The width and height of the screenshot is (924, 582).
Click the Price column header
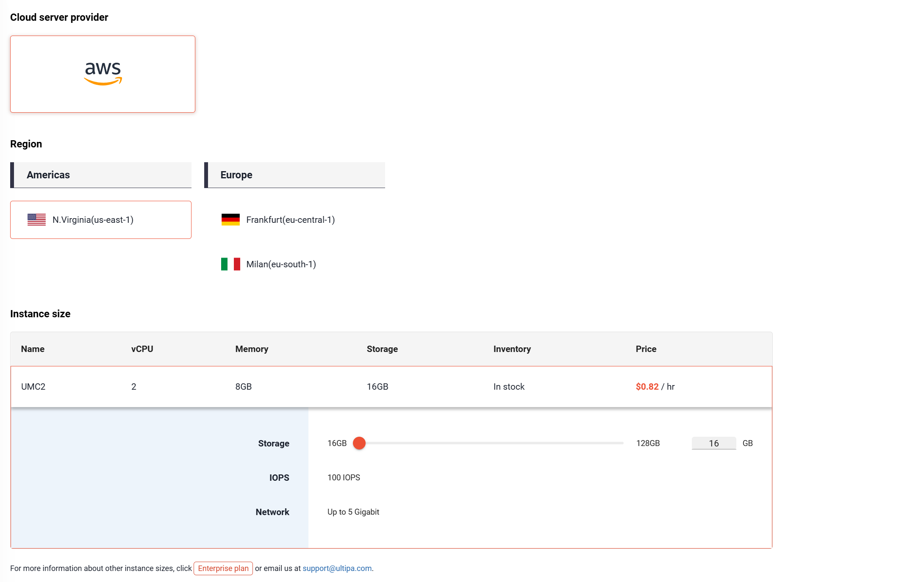click(x=646, y=349)
